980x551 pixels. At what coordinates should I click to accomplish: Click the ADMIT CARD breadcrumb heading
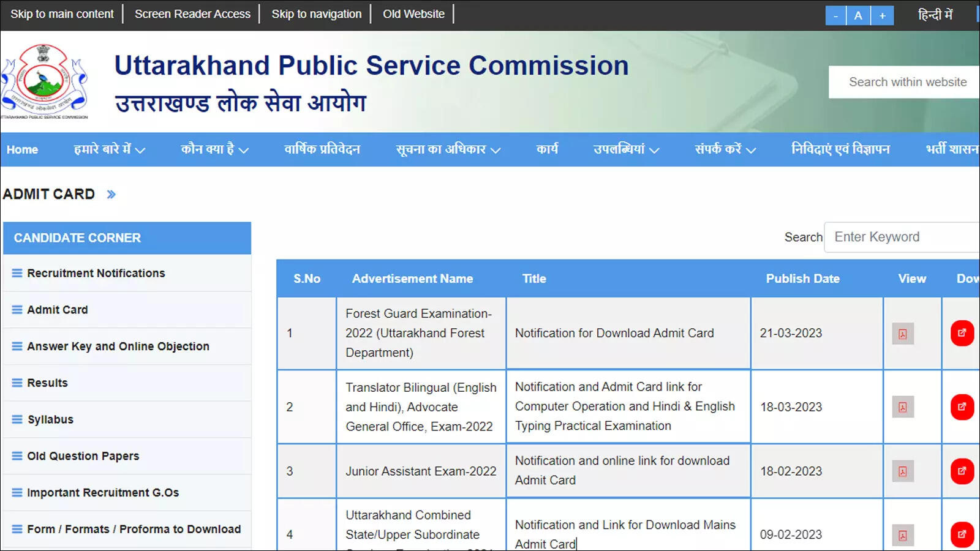[49, 194]
